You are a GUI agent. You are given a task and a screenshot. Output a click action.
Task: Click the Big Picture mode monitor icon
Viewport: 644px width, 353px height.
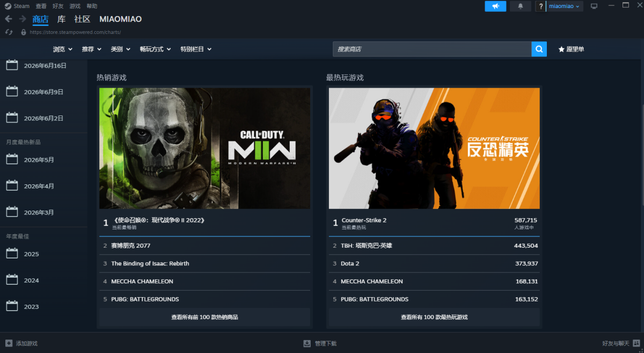[x=594, y=6]
